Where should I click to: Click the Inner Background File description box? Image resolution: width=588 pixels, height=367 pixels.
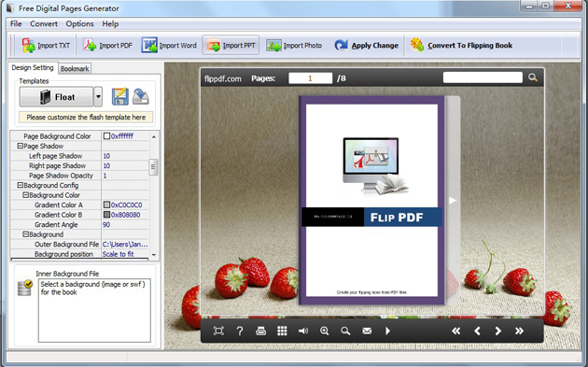(x=94, y=310)
